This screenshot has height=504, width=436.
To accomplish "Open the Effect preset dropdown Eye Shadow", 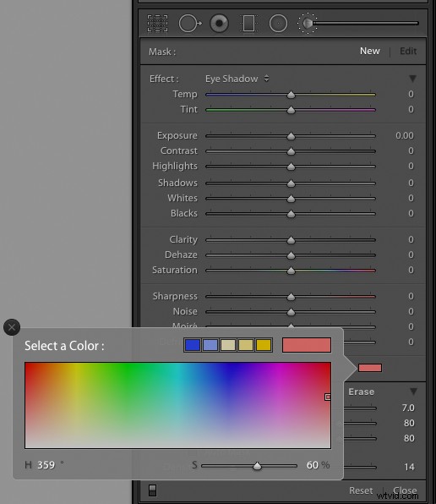I will 237,79.
